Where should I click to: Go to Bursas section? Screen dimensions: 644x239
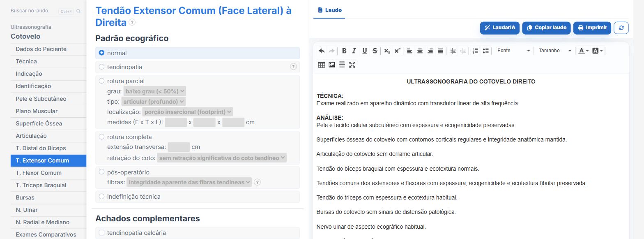click(x=48, y=197)
